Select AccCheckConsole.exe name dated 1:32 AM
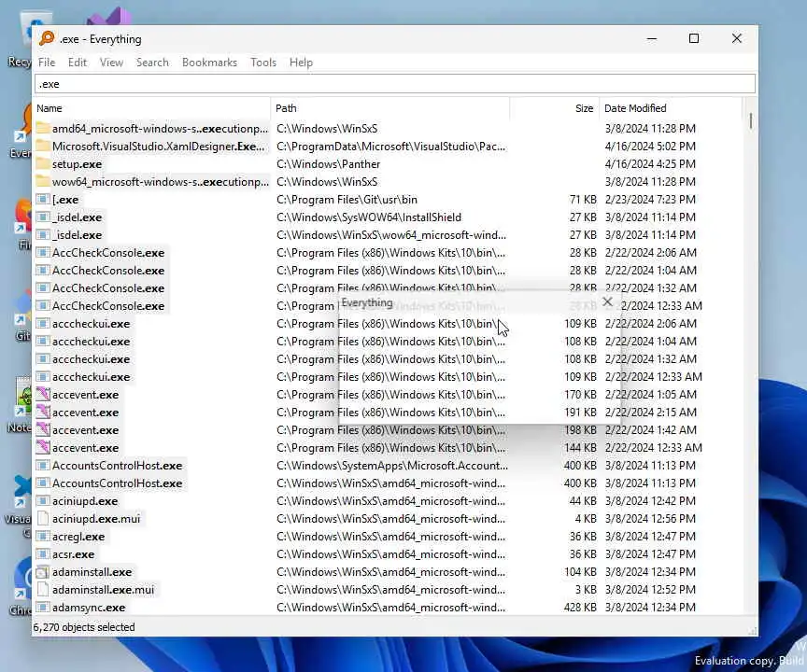 point(108,287)
